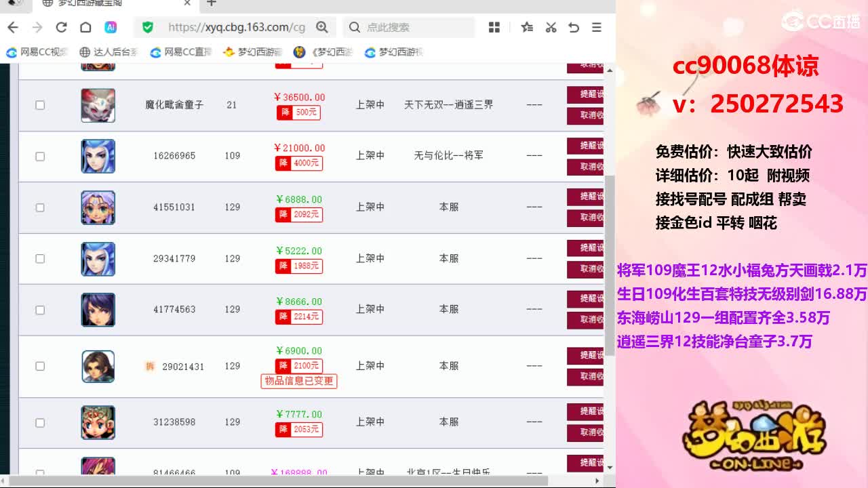Click item ID 31238598
Viewport: 868px width, 488px height.
174,422
